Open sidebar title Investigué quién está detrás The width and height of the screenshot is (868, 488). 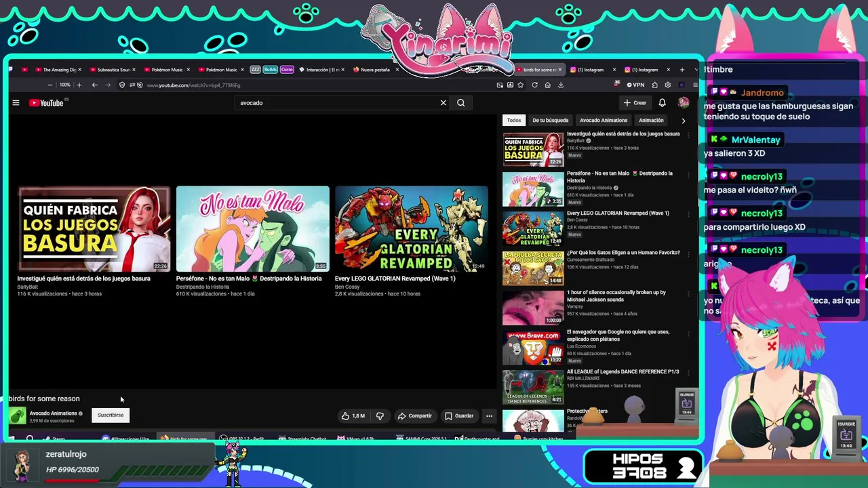pos(623,134)
